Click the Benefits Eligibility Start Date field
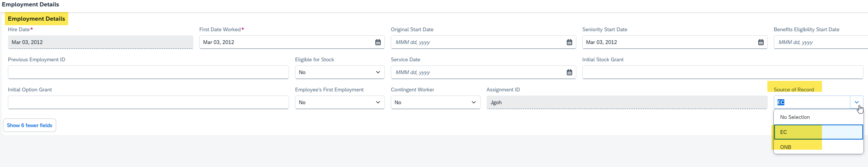 821,42
